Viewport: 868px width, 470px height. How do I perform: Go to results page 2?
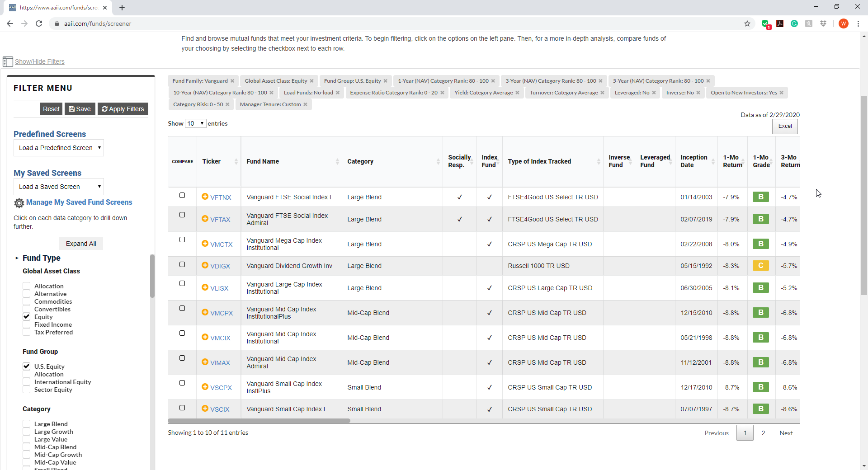click(x=763, y=433)
